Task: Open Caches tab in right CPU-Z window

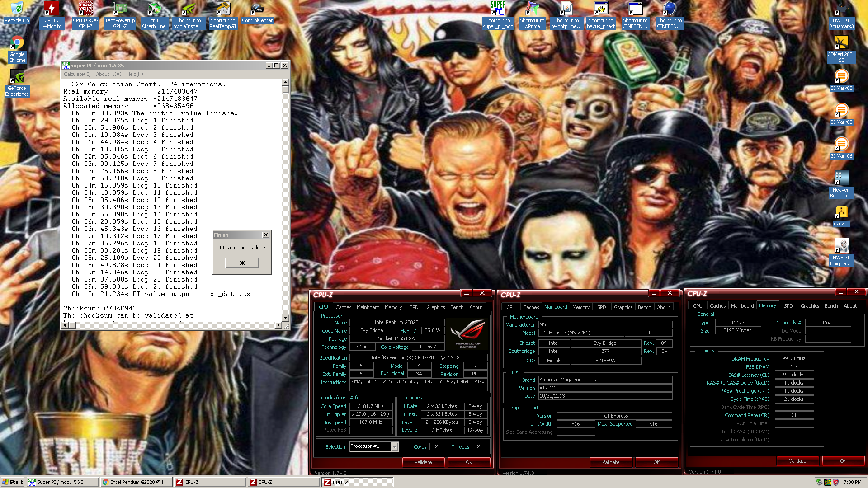Action: (x=717, y=306)
